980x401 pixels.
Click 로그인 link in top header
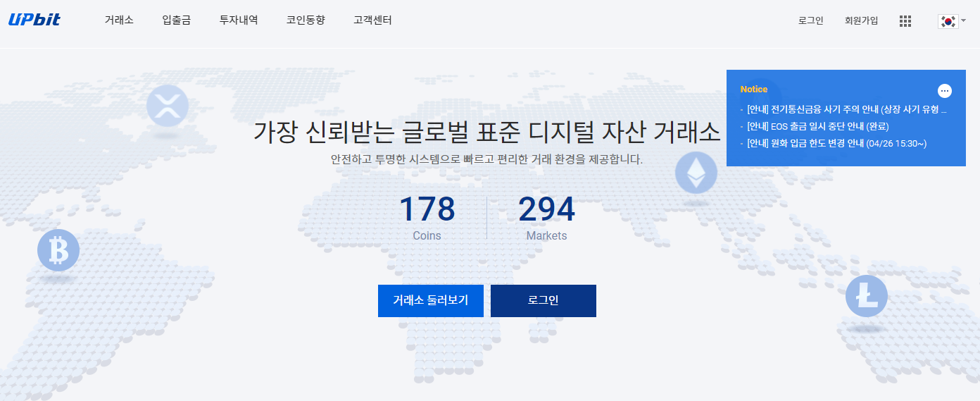click(x=811, y=21)
